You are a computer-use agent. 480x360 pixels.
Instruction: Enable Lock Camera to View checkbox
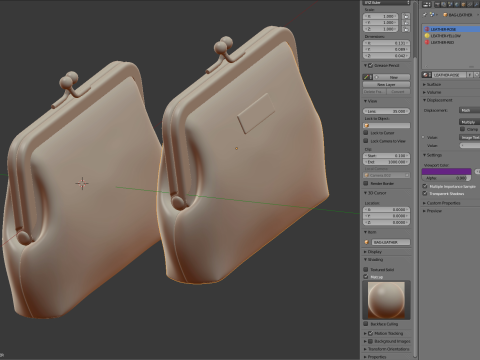point(366,141)
